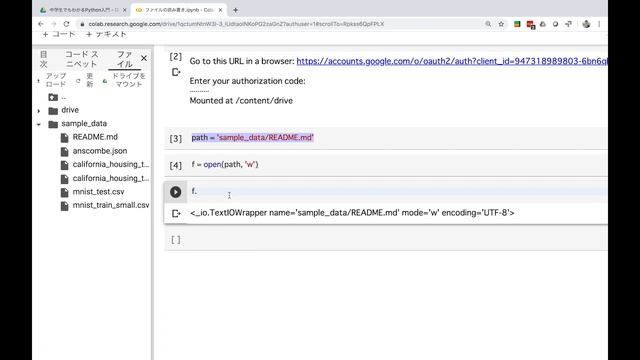Click the open(path, 'w') code in cell [4]
Image resolution: width=640 pixels, height=360 pixels.
(225, 164)
